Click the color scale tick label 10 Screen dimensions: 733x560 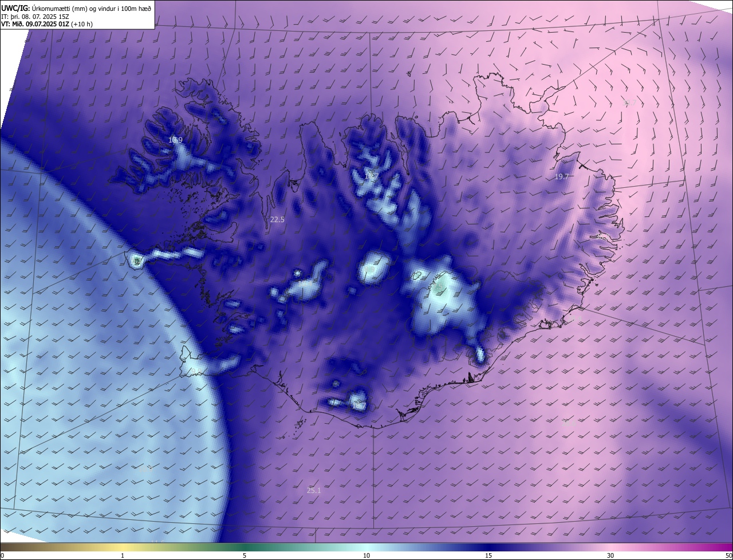[x=366, y=555]
